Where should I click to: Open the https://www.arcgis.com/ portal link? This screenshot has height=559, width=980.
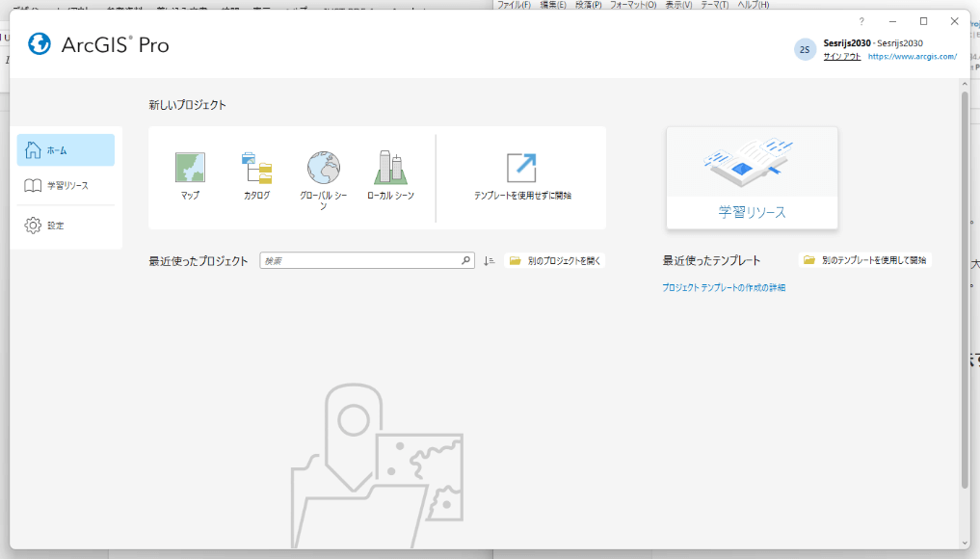tap(913, 56)
